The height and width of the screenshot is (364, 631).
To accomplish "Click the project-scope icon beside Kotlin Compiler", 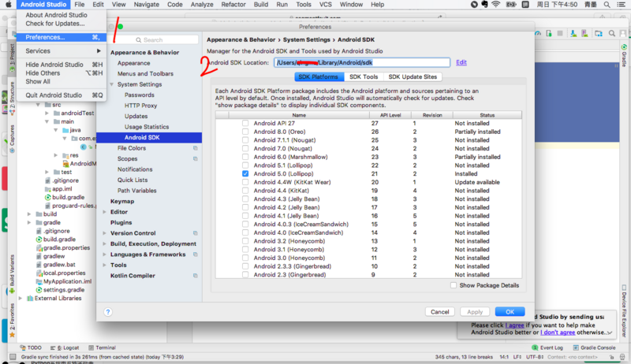I will point(195,276).
